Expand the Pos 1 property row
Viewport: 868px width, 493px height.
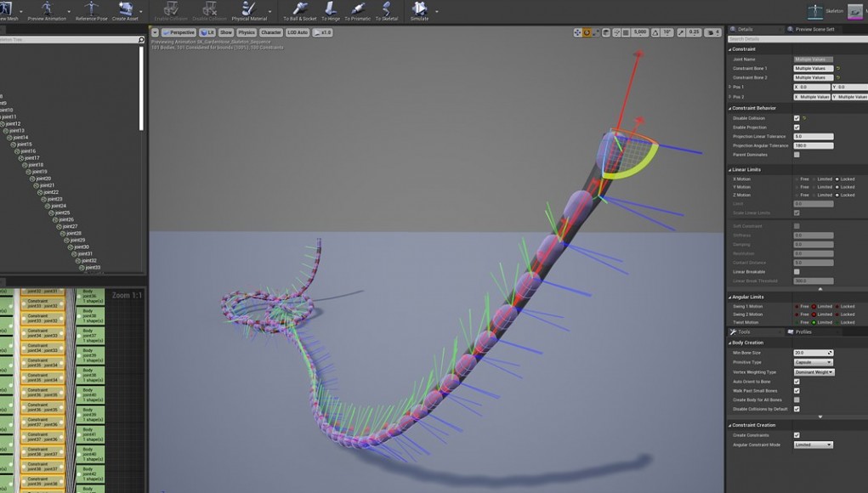[730, 87]
